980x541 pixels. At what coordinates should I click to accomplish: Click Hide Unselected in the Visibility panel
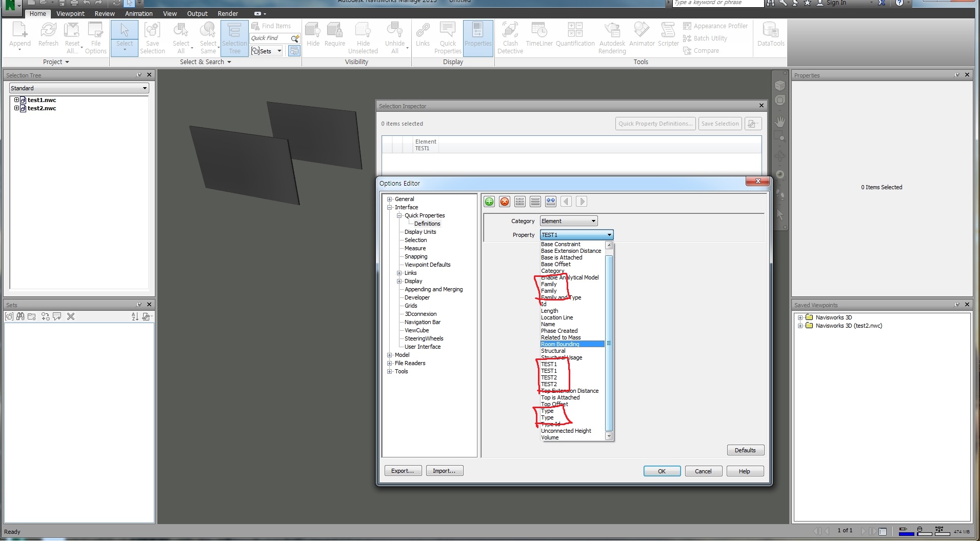pyautogui.click(x=363, y=37)
